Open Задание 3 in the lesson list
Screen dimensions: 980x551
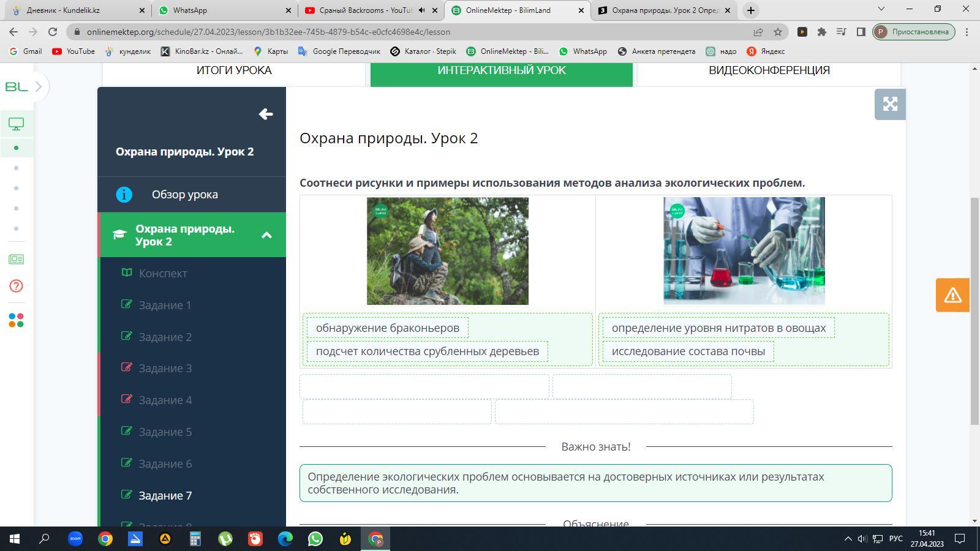tap(165, 369)
